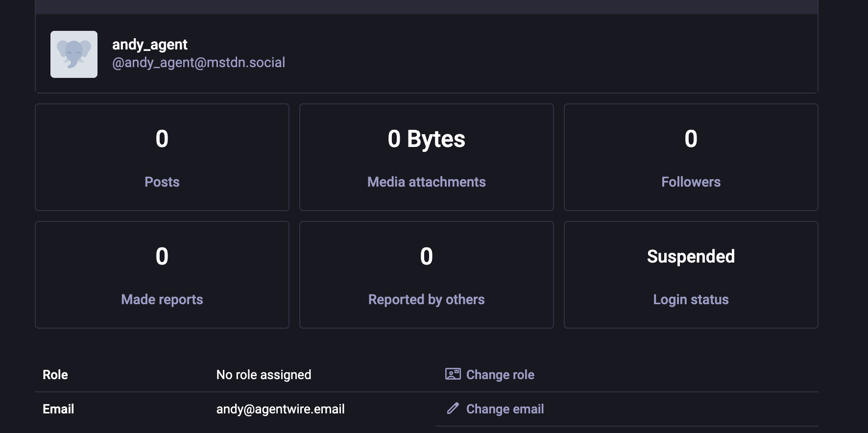Click the Change role ID card icon
The width and height of the screenshot is (868, 433).
coord(453,374)
